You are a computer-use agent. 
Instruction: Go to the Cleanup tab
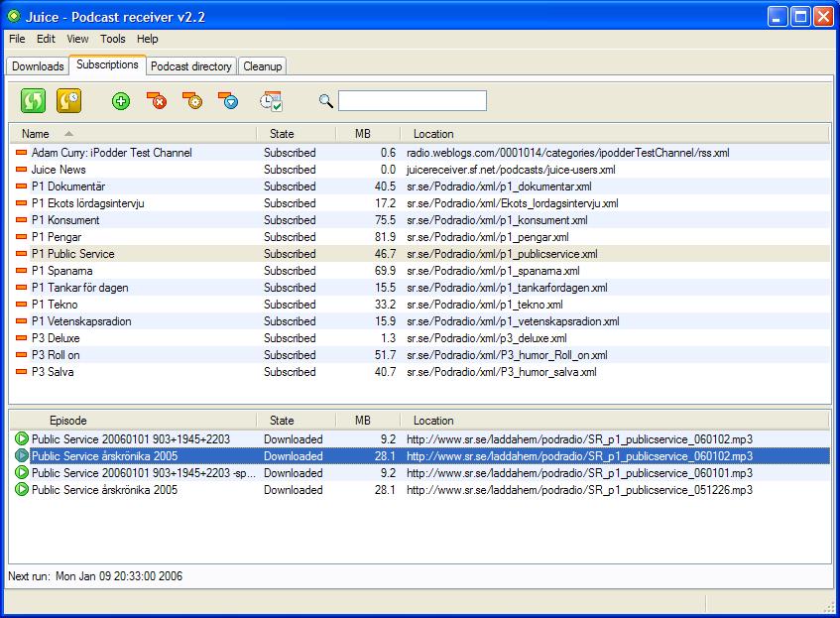click(x=263, y=65)
